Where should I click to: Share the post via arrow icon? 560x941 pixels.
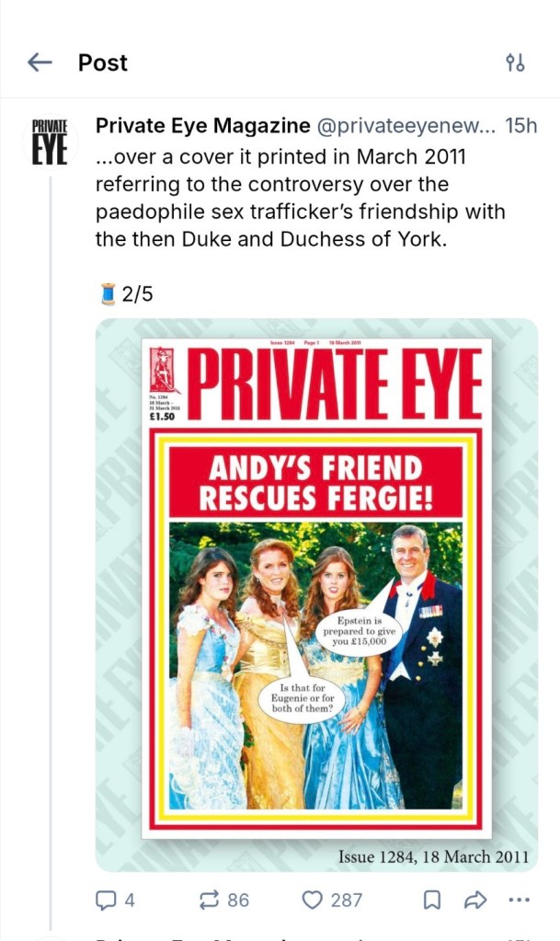point(475,900)
